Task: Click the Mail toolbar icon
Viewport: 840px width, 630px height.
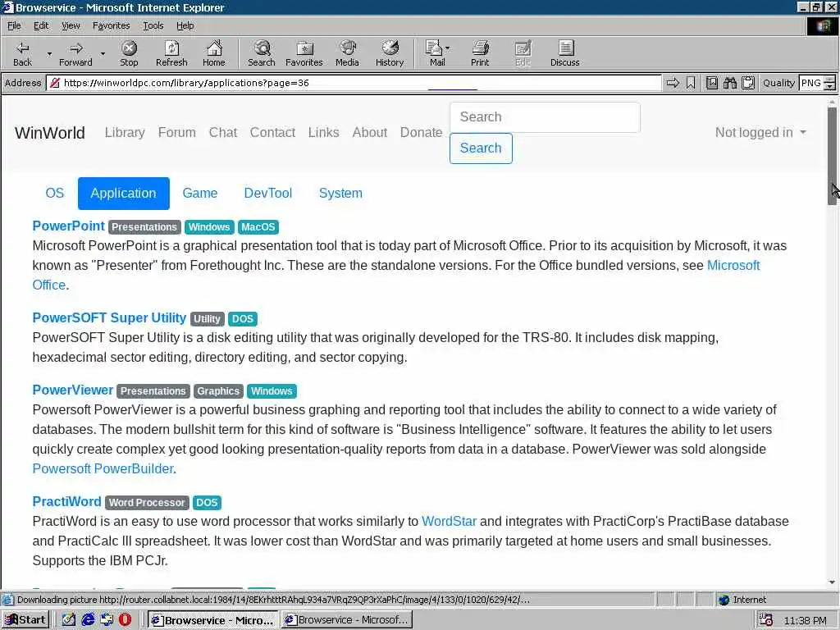Action: 435,53
